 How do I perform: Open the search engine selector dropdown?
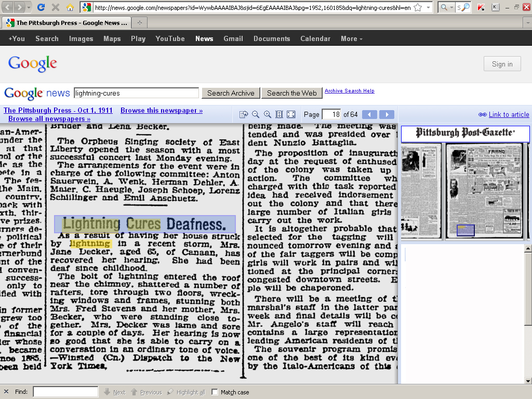(x=446, y=7)
